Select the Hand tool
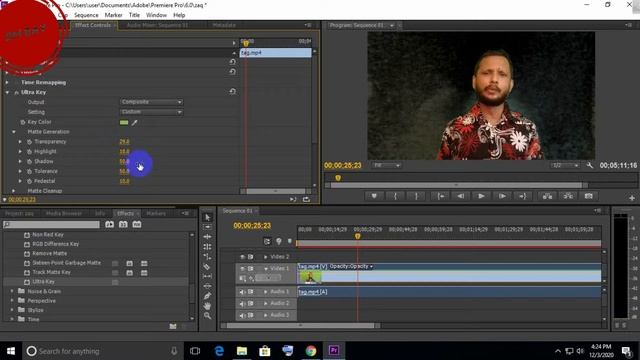This screenshot has height=360, width=640. [207, 306]
